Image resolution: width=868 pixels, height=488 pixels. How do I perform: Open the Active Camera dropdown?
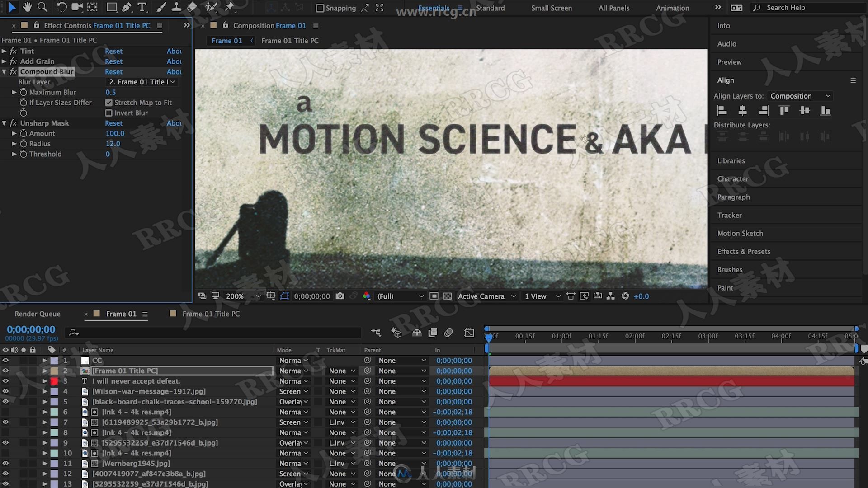486,296
